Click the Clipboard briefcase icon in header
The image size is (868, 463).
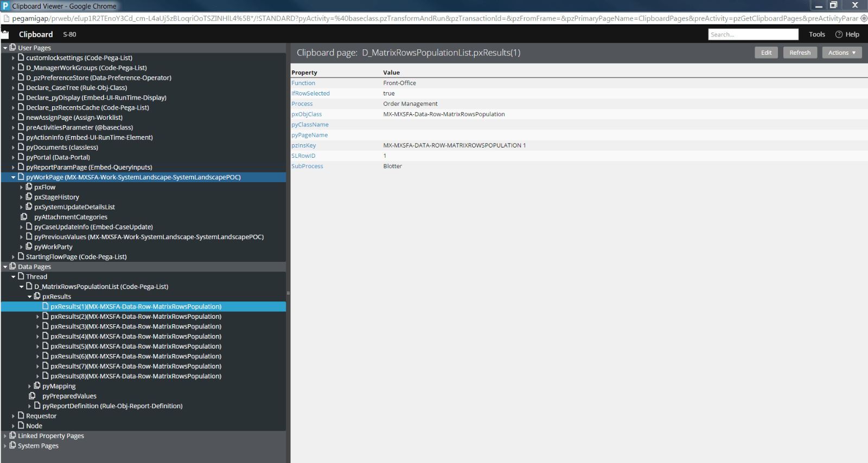coord(5,34)
